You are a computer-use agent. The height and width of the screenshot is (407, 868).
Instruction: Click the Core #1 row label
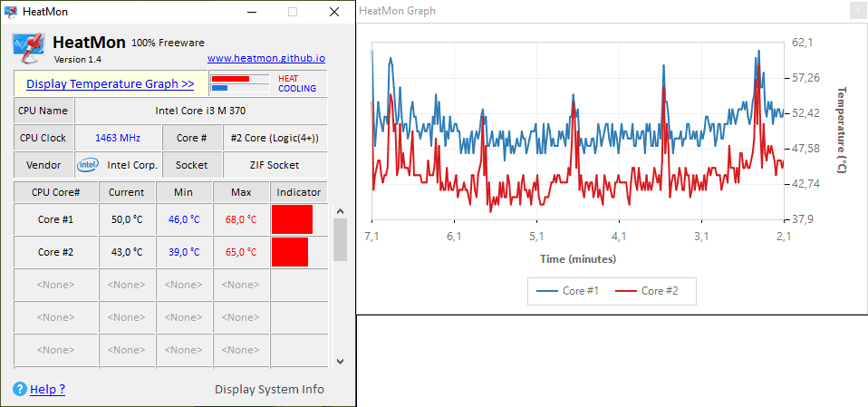[56, 219]
